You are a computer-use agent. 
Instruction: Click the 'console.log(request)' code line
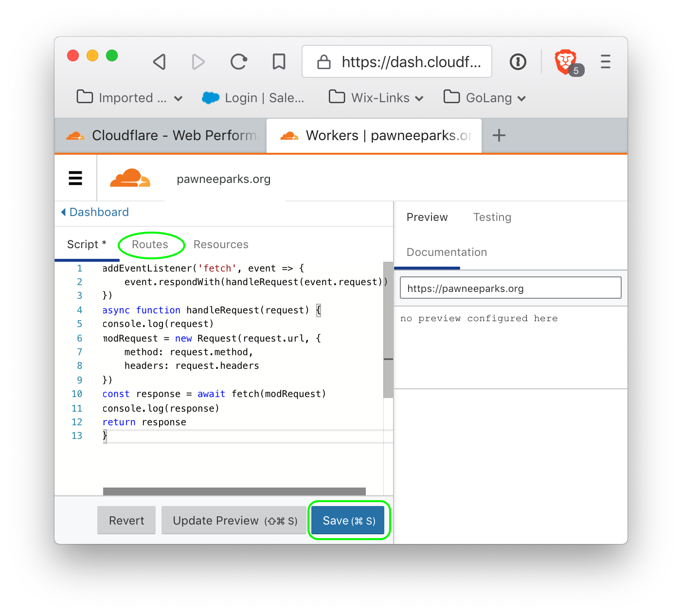(158, 324)
